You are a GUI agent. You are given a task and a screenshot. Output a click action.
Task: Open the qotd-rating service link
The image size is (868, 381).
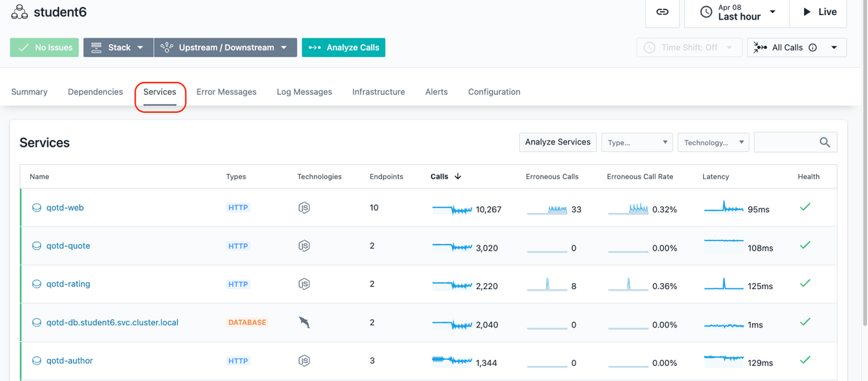pos(68,284)
